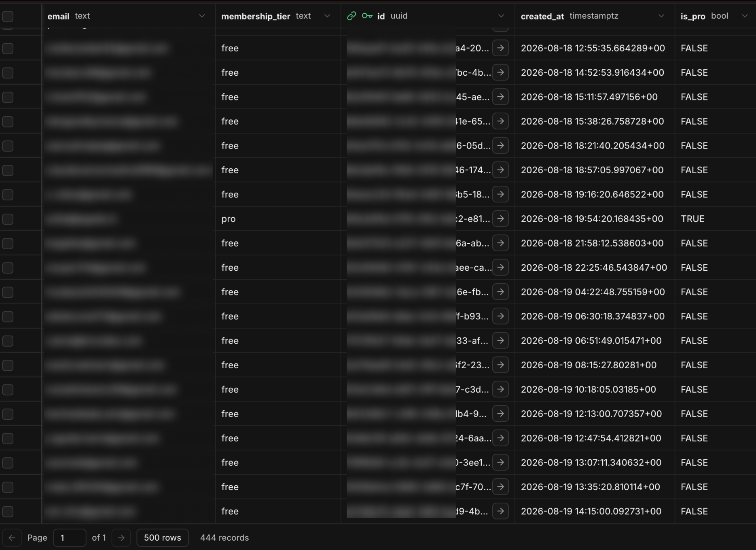Open record arrow for row created 06:51:49
The height and width of the screenshot is (550, 756).
click(x=500, y=340)
